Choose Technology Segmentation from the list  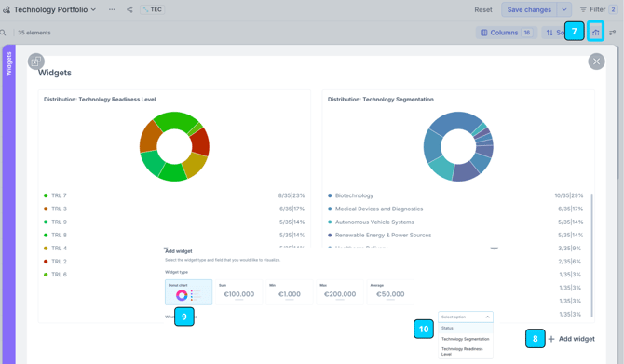(x=466, y=339)
